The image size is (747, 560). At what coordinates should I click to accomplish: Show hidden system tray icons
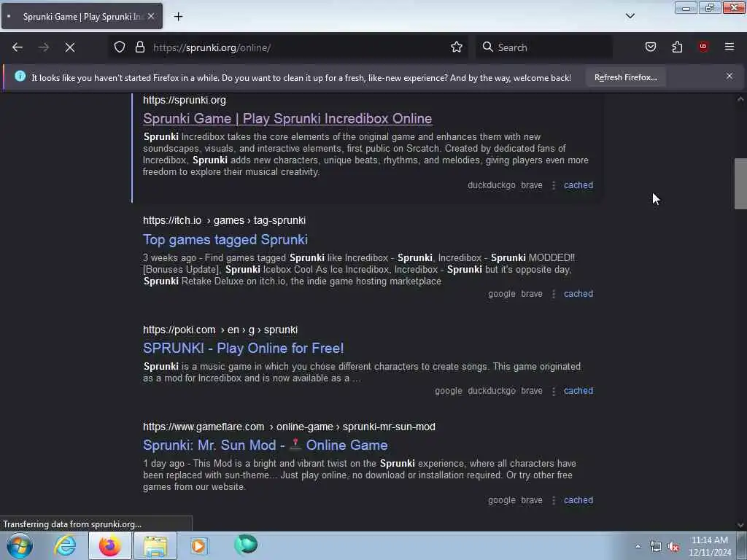pos(638,546)
